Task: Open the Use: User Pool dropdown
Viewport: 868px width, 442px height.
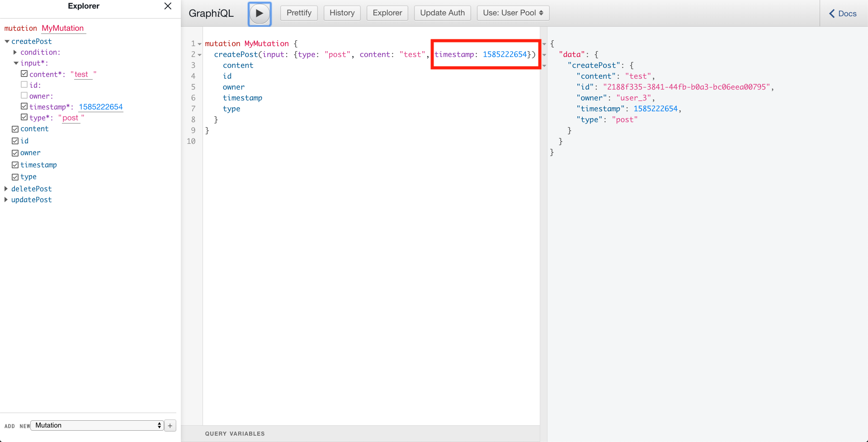Action: [513, 13]
